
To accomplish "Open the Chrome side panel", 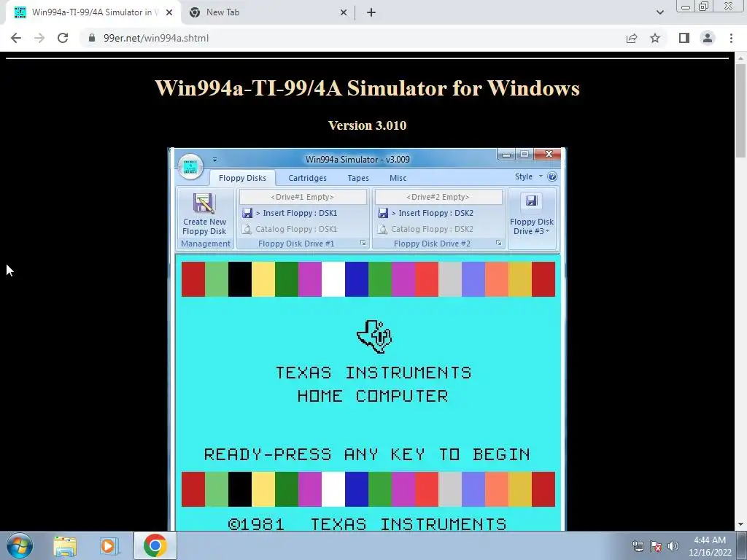I will coord(684,38).
